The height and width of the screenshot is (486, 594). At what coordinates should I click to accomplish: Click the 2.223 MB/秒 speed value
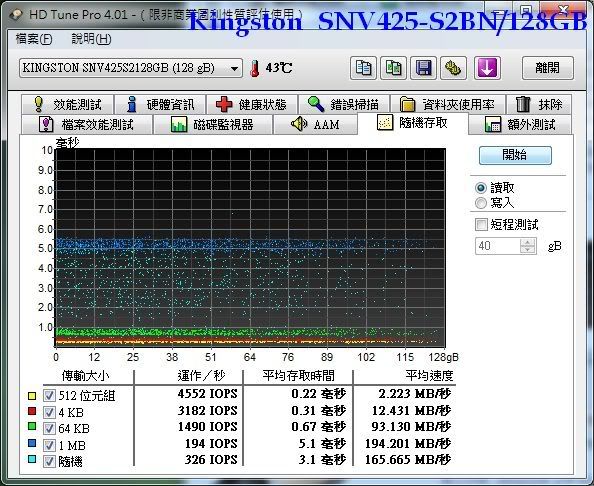[415, 394]
